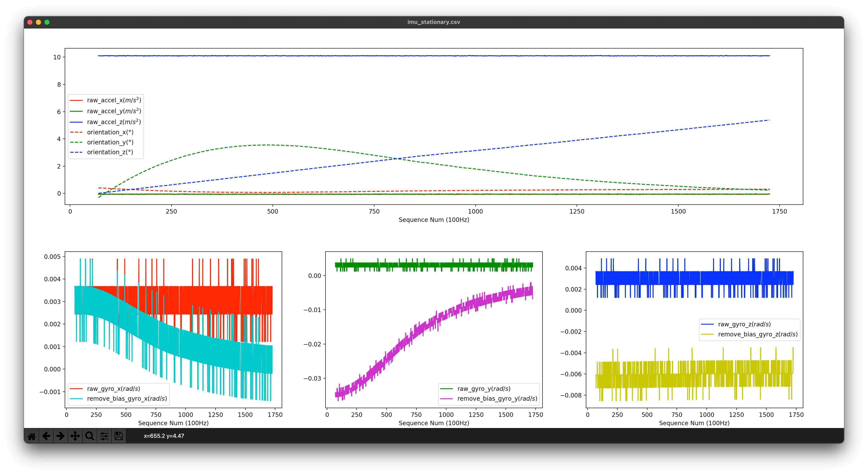The height and width of the screenshot is (475, 868).
Task: Click the remove_bias_gyro_z legend entry
Action: 758,334
